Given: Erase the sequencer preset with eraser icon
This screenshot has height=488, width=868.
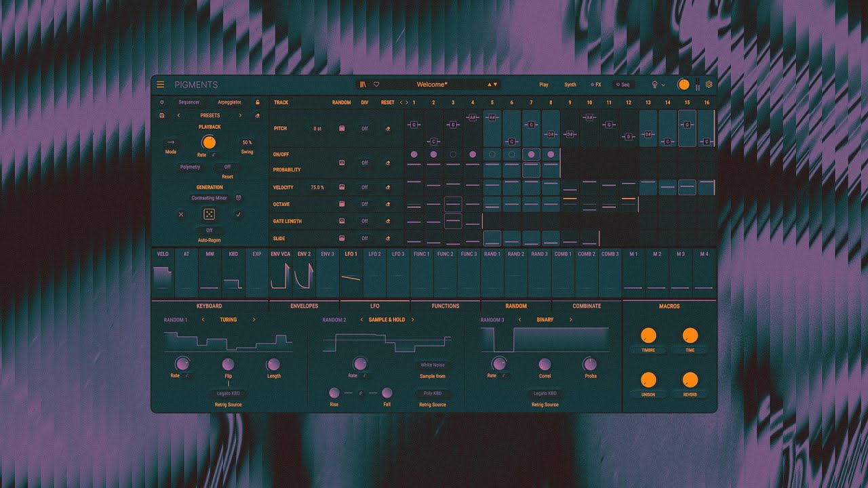Looking at the screenshot, I should click(258, 115).
